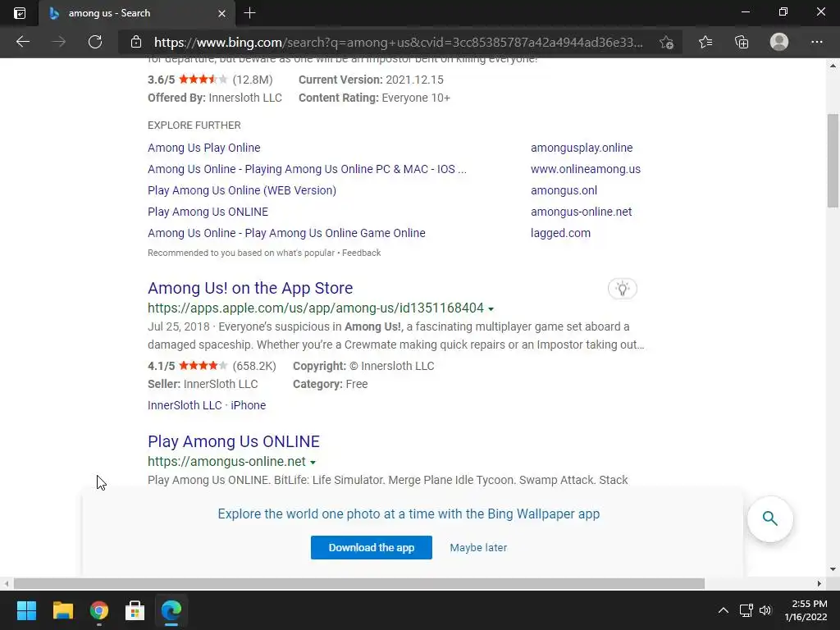
Task: Click Download the app button
Action: (372, 547)
